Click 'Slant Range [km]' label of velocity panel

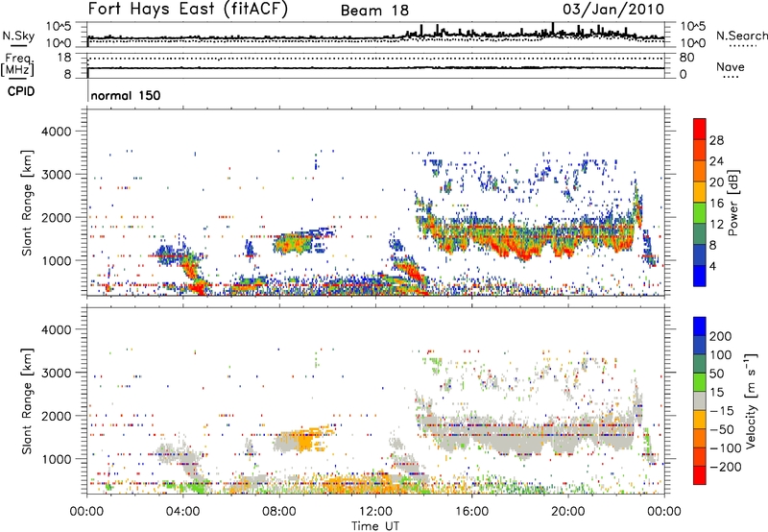(x=27, y=400)
